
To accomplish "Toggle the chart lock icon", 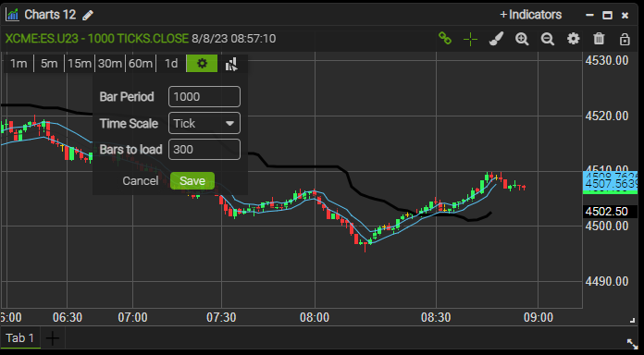I will click(x=625, y=39).
